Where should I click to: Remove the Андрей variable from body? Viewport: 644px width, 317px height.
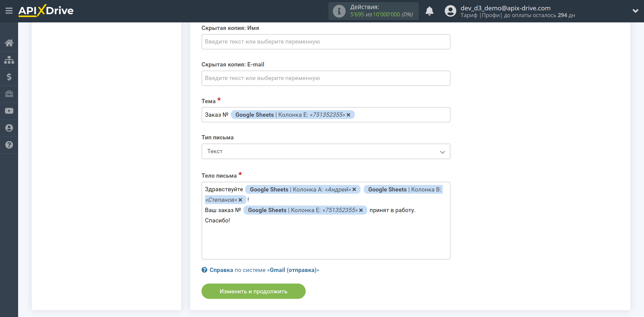[354, 189]
